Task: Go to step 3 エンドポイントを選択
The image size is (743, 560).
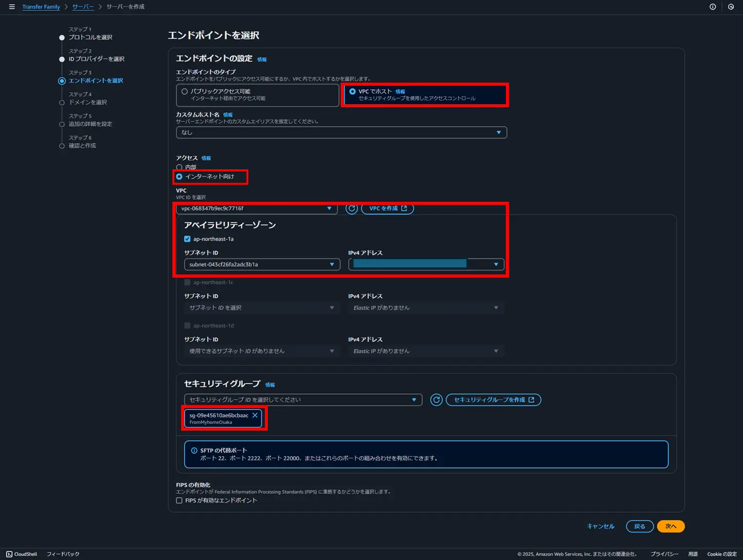Action: click(96, 81)
